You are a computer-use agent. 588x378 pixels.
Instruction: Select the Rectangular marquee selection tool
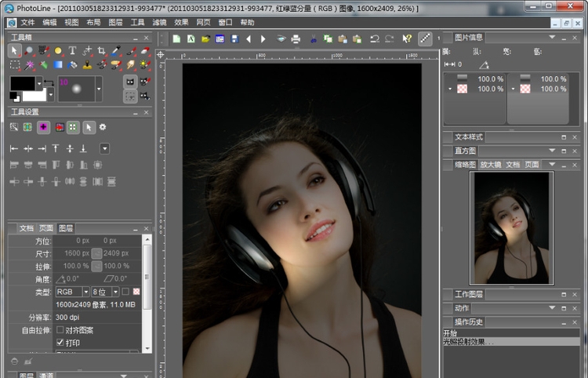tap(15, 65)
